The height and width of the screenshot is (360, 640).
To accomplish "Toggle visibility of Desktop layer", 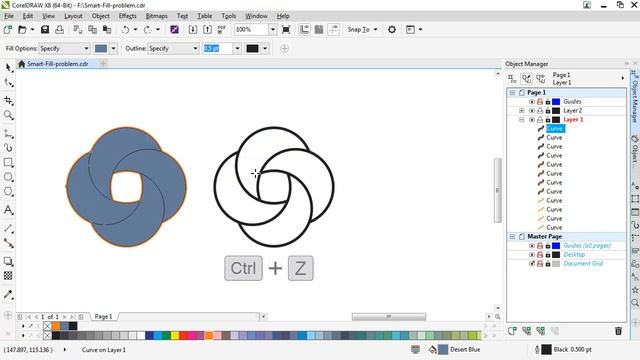I will [531, 255].
